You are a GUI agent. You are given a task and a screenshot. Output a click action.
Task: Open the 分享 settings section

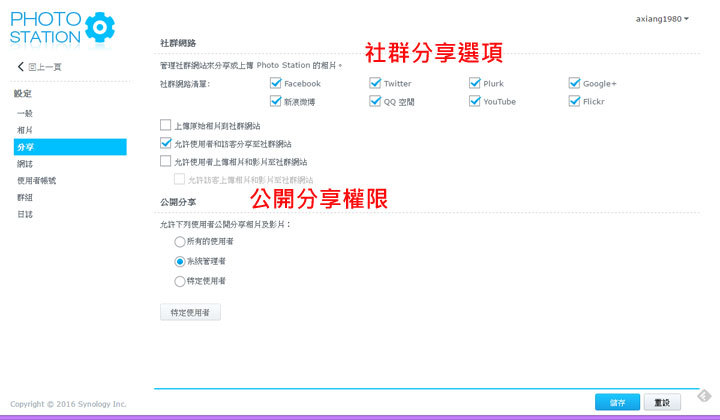pyautogui.click(x=70, y=147)
